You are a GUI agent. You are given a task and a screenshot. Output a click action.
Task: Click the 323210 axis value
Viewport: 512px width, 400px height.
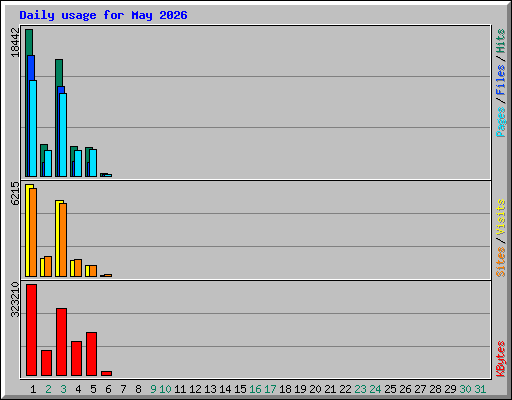15,299
